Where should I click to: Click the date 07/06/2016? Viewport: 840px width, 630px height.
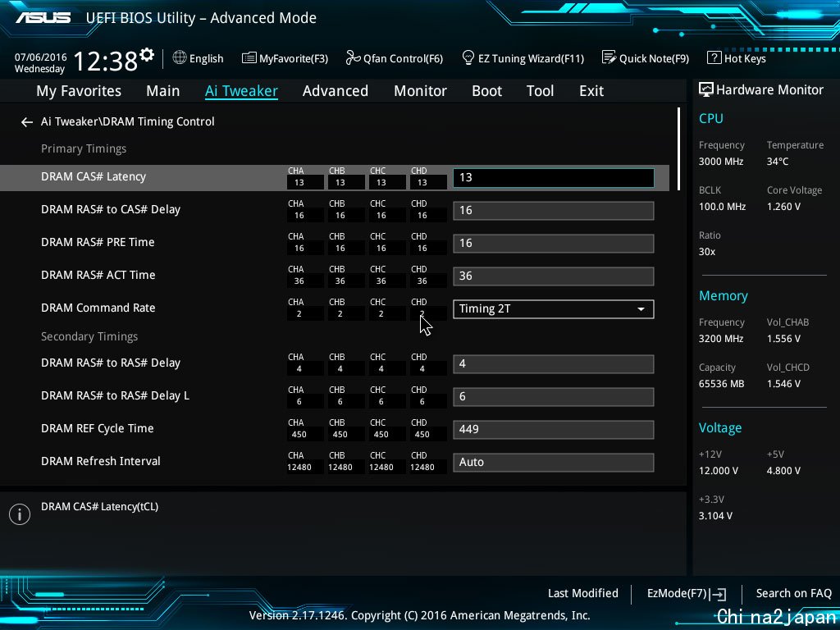point(41,57)
